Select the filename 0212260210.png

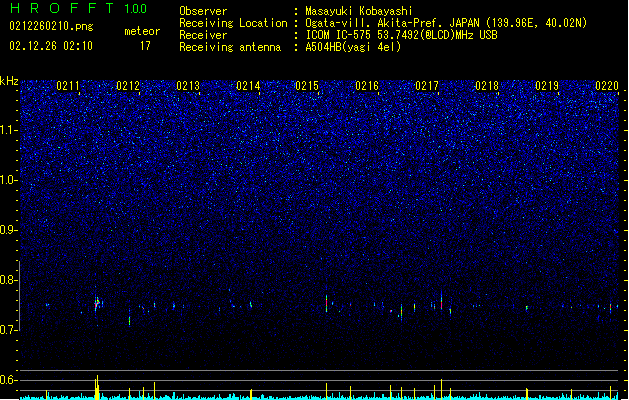[x=51, y=26]
